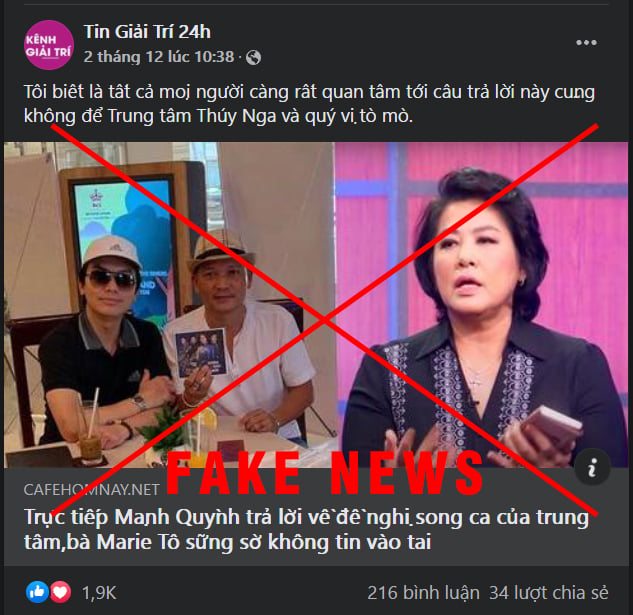
Task: Open the Mạnh Quỳnh article headline link
Action: tap(306, 529)
